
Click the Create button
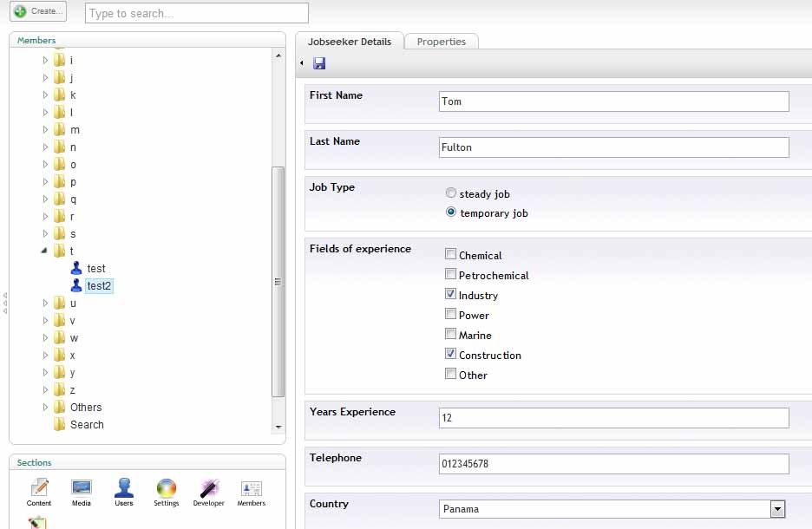[x=38, y=11]
